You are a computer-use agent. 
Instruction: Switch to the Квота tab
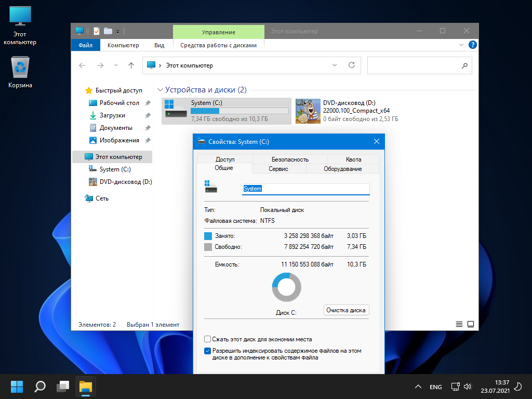353,159
